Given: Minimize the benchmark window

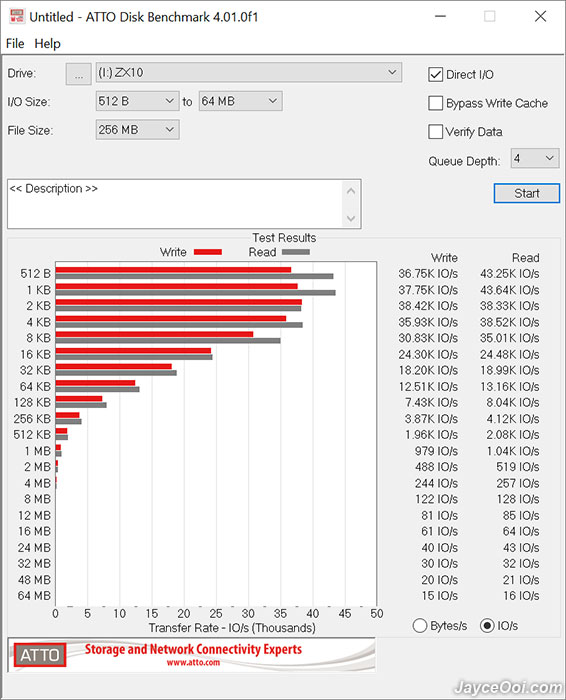Looking at the screenshot, I should [441, 17].
